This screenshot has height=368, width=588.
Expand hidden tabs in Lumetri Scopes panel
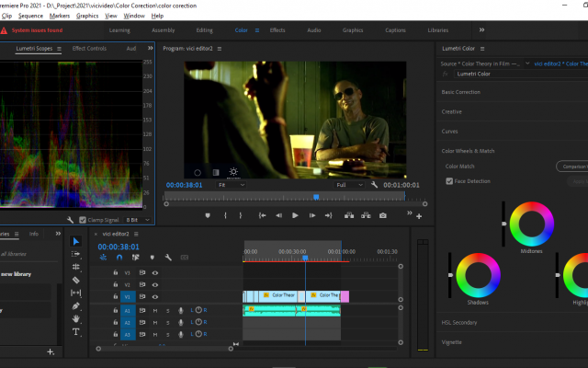151,48
